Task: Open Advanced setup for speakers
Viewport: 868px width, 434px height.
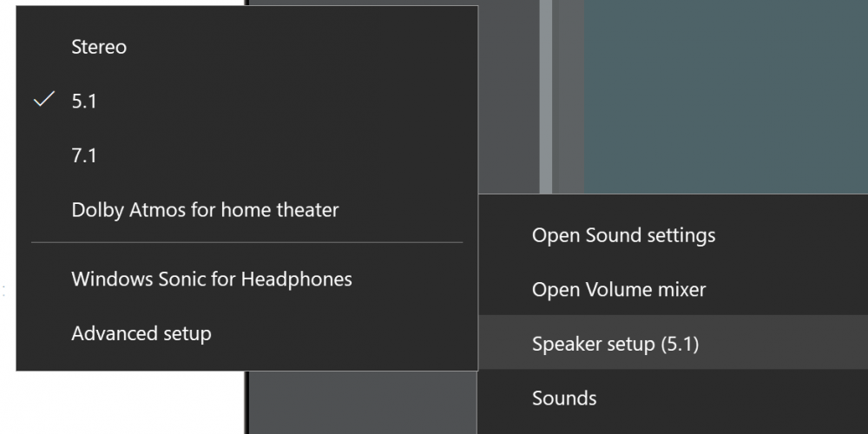Action: coord(141,333)
